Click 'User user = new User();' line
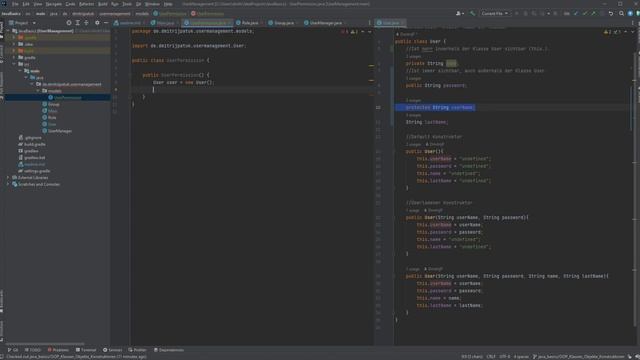This screenshot has height=360, width=640. [x=184, y=82]
